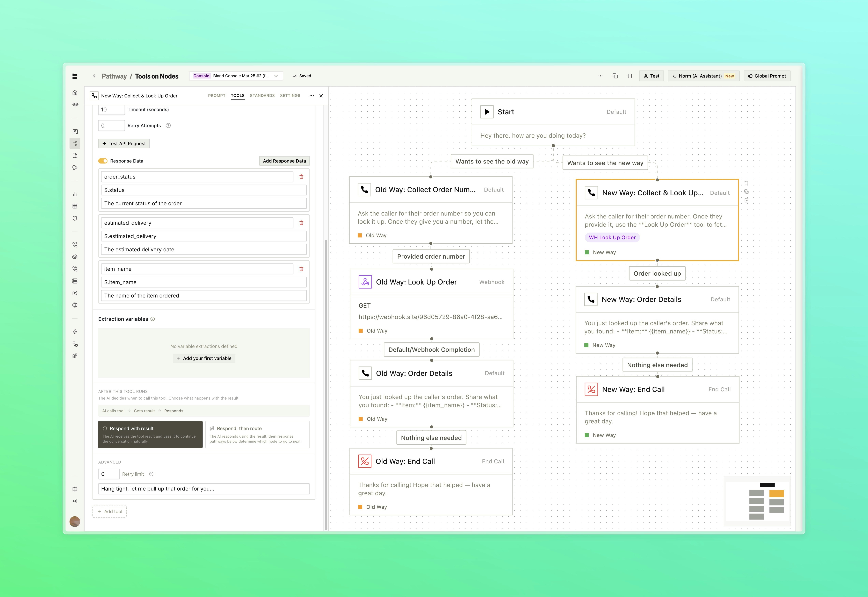Image resolution: width=868 pixels, height=597 pixels.
Task: Click the duplicate pathway icon in top bar
Action: coord(615,76)
